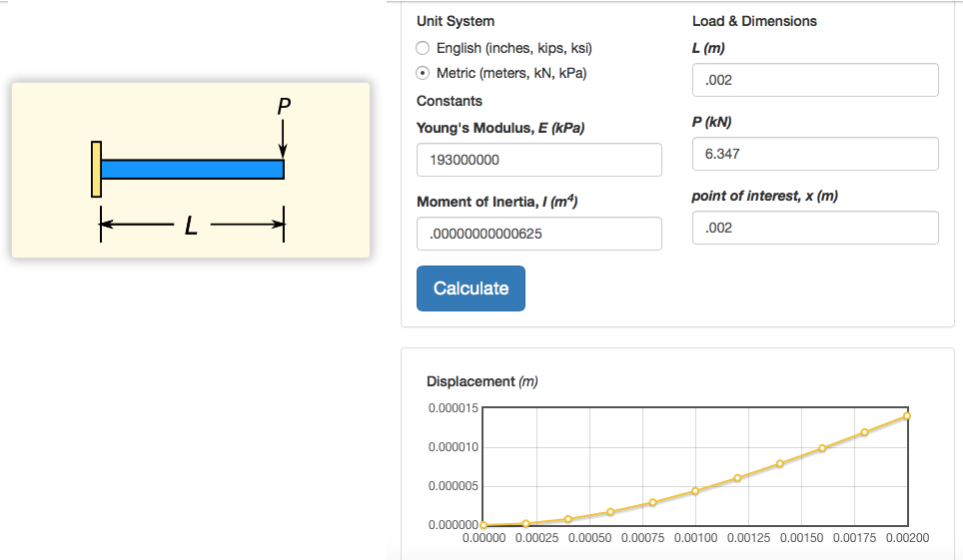Click the P (kN) load input field
The width and height of the screenshot is (963, 560).
point(815,154)
